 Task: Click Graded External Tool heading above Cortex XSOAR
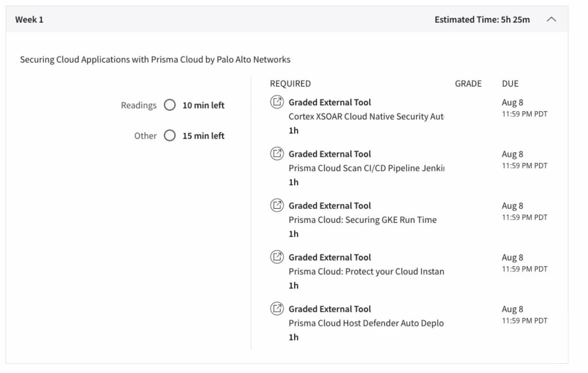[x=330, y=102]
